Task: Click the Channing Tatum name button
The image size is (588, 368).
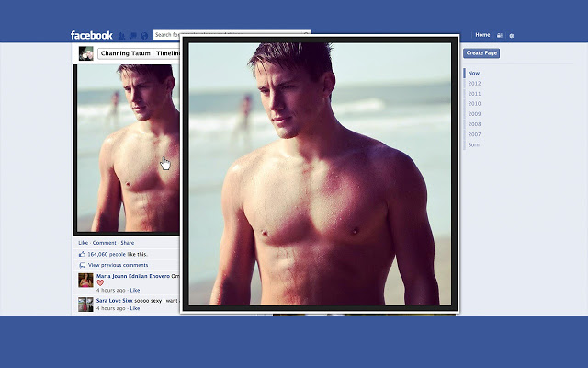Action: 126,53
